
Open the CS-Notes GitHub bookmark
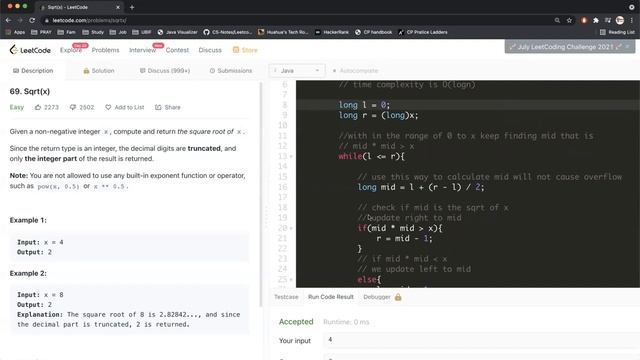(x=229, y=32)
